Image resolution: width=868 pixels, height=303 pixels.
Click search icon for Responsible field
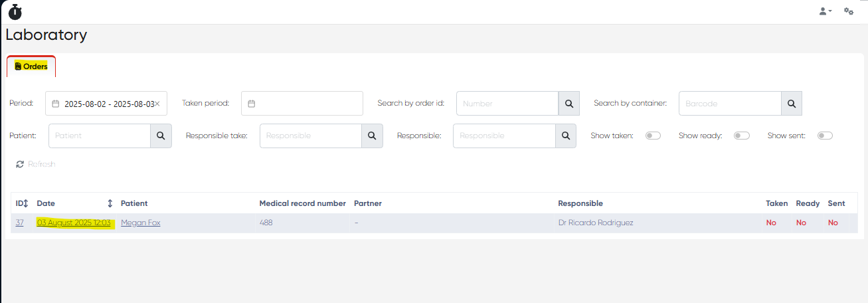(x=565, y=136)
